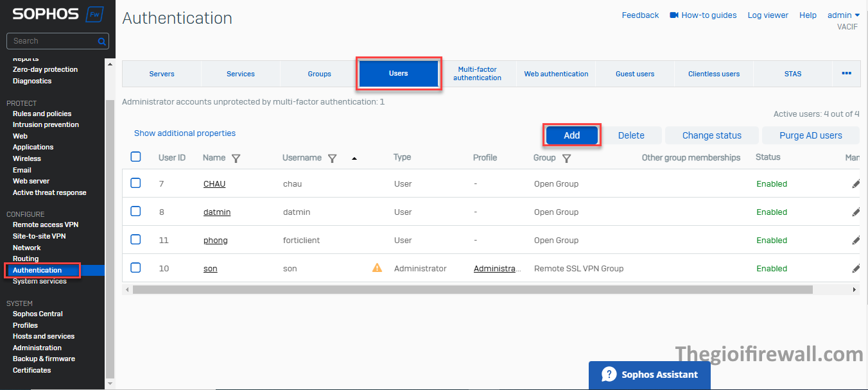Expand more tabs with the ellipsis button
This screenshot has width=868, height=390.
click(846, 73)
